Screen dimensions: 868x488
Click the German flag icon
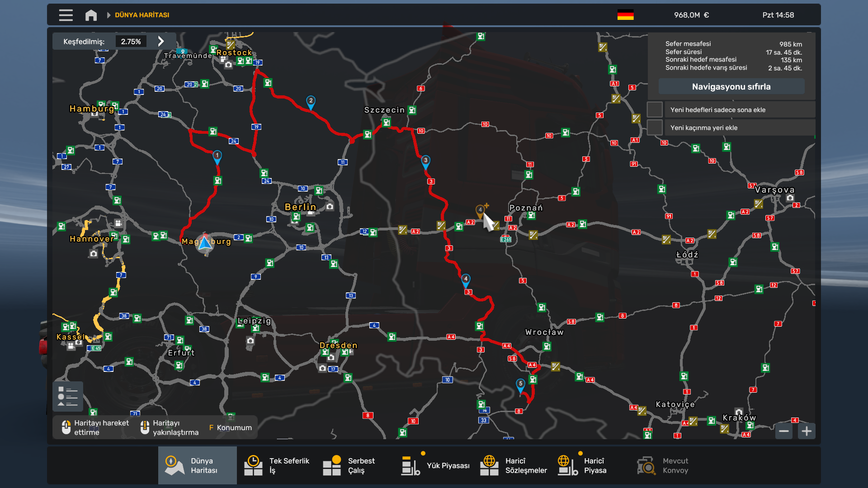625,15
